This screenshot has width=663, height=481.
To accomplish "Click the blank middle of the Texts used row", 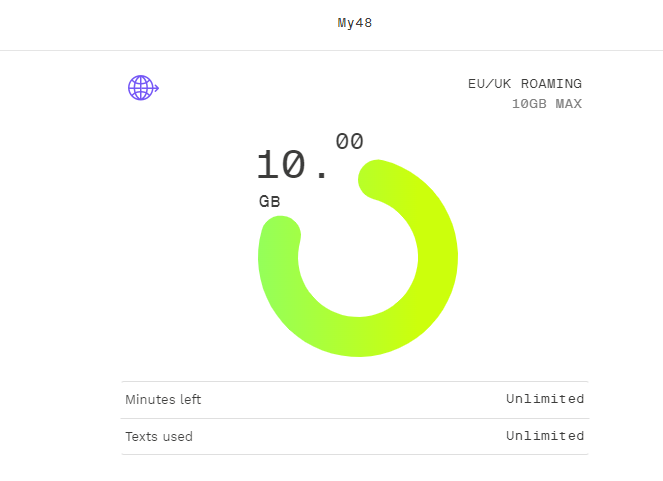I will click(354, 437).
